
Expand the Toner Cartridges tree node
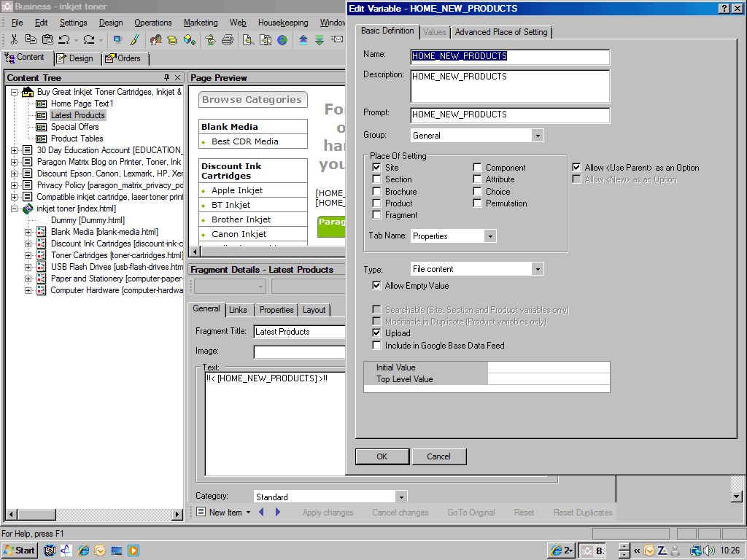click(28, 255)
